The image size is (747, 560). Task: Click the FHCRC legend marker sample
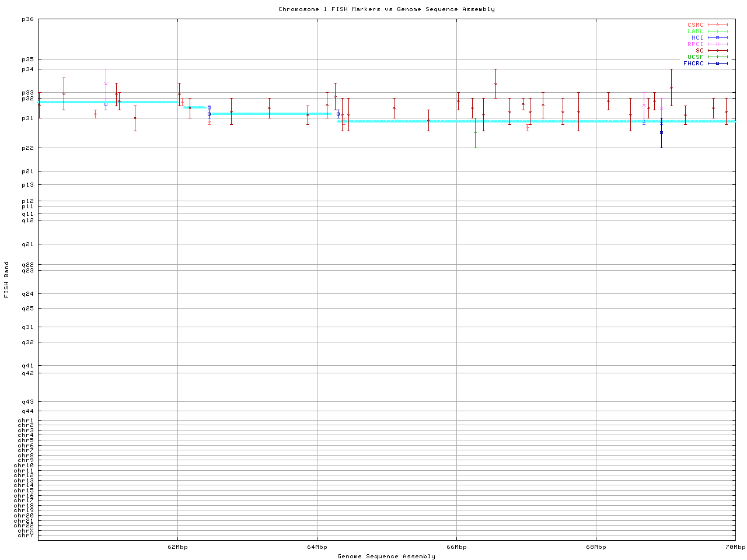coord(717,63)
